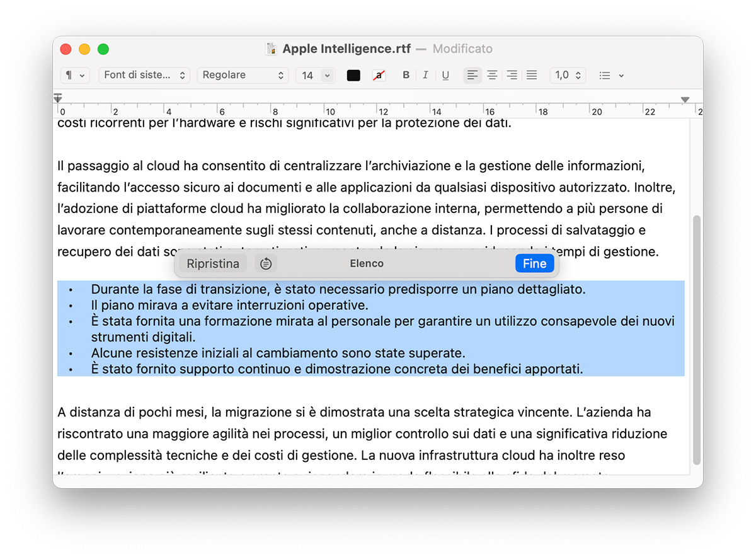Click the Ripristina button

pyautogui.click(x=213, y=263)
